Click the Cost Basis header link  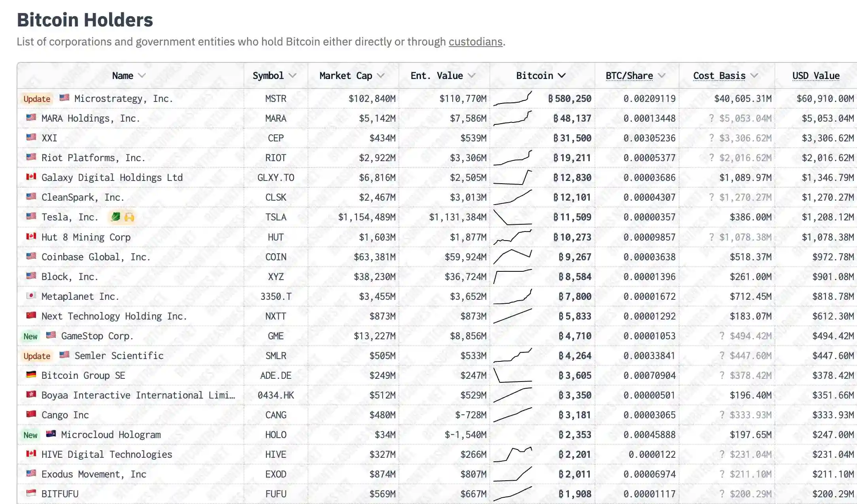coord(719,75)
